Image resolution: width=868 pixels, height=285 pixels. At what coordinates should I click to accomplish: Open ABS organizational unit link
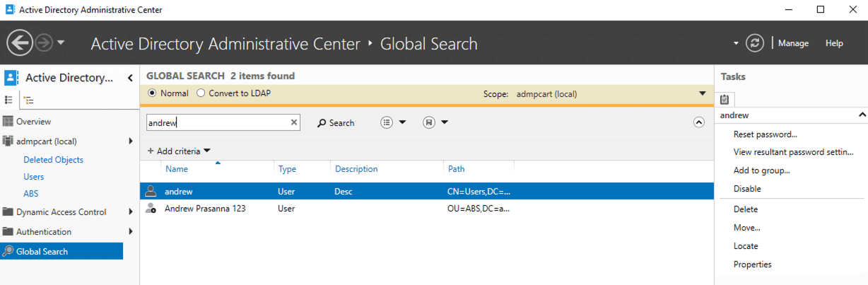pyautogui.click(x=31, y=194)
